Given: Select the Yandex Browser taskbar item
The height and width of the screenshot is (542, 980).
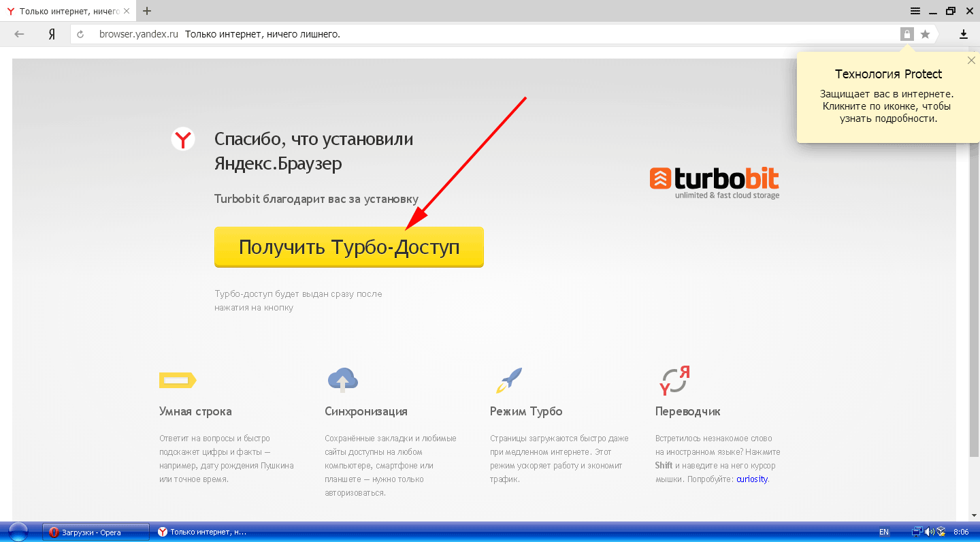Looking at the screenshot, I should (x=203, y=532).
